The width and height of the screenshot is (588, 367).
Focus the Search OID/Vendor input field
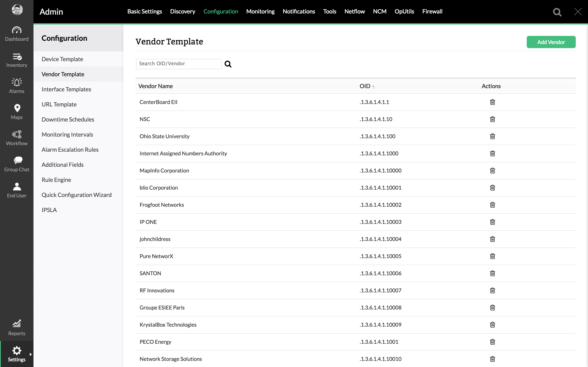(x=179, y=64)
